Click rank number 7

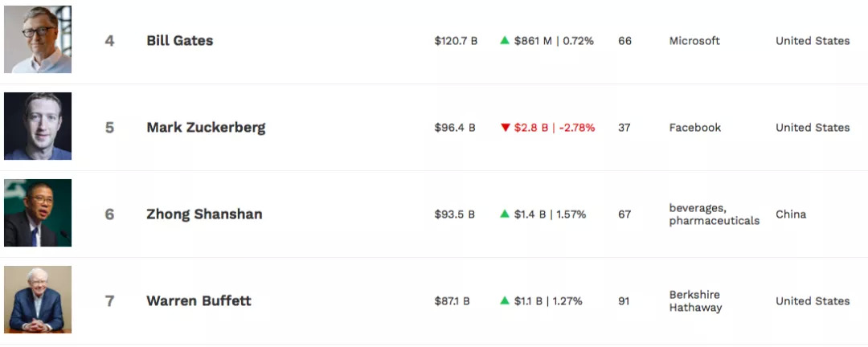[x=109, y=301]
